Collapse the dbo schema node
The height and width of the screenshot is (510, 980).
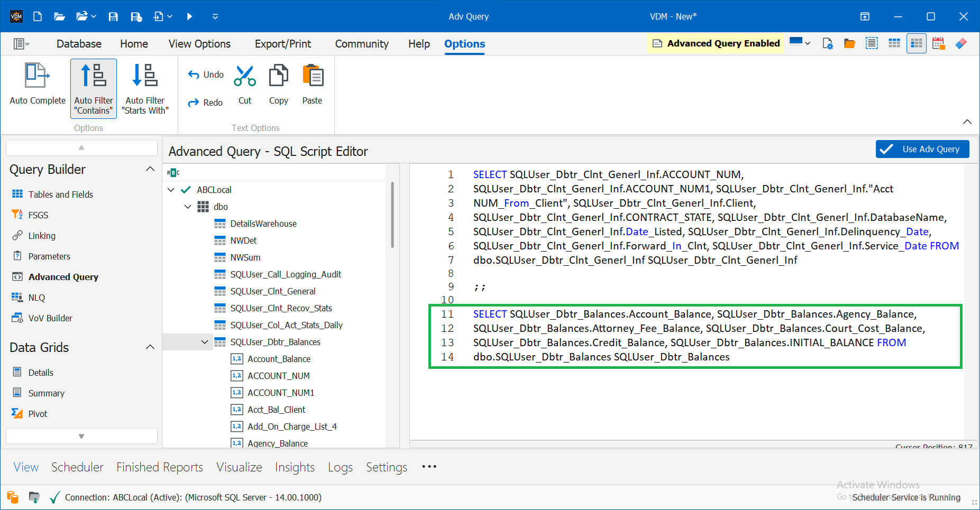point(188,207)
